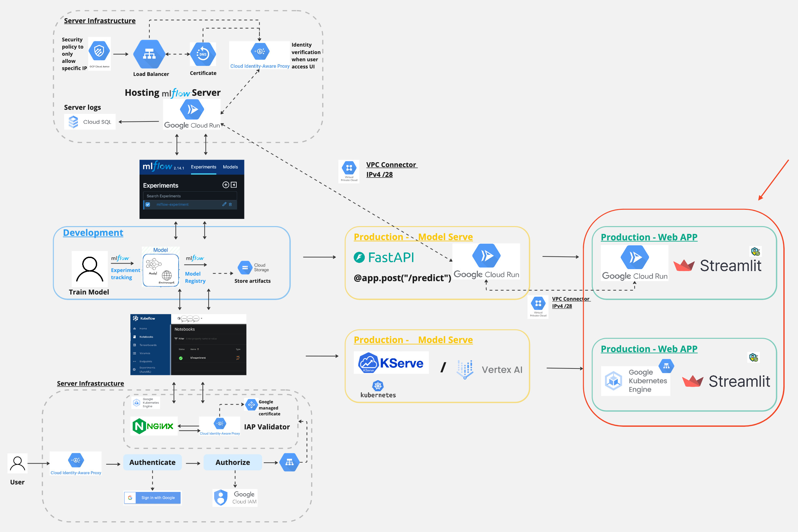798x532 pixels.
Task: Click the Hosting mlflow Server heading
Action: click(x=172, y=93)
